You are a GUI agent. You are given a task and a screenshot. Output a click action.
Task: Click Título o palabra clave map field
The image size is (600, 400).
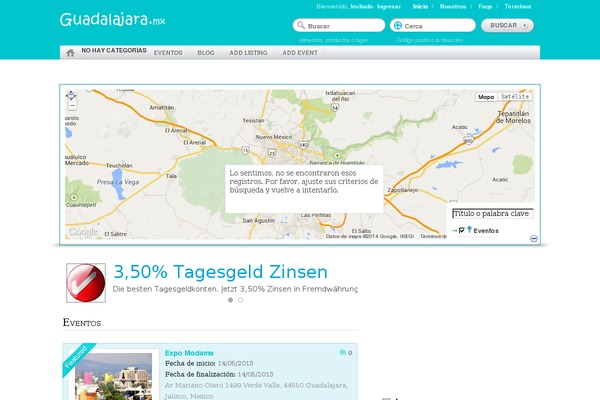click(x=493, y=214)
